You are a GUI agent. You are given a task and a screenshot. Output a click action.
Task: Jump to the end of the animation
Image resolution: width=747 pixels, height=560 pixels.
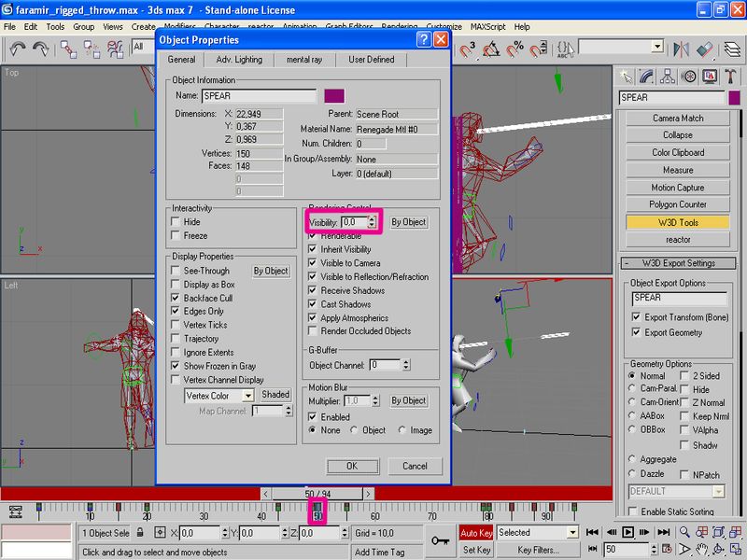pyautogui.click(x=664, y=532)
